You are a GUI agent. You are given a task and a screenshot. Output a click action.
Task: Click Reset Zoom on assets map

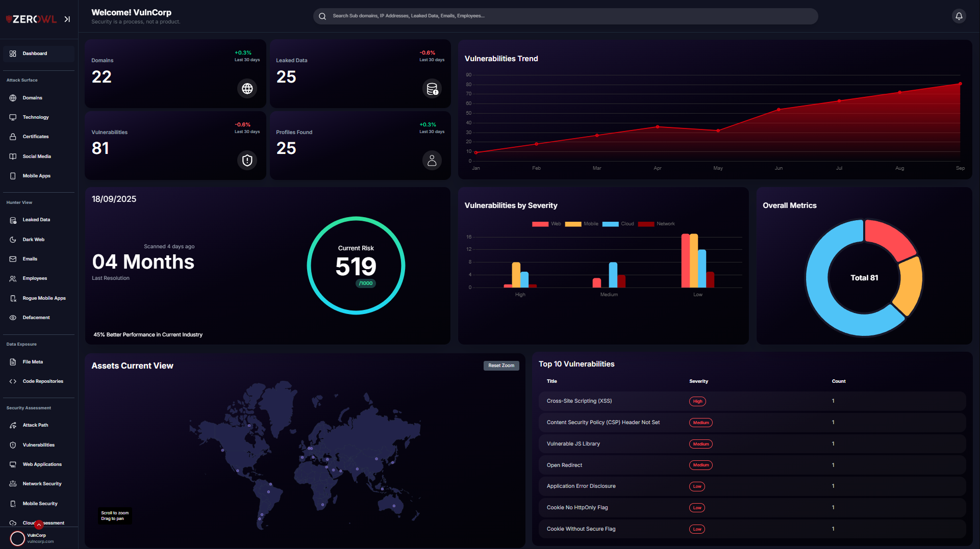click(501, 365)
